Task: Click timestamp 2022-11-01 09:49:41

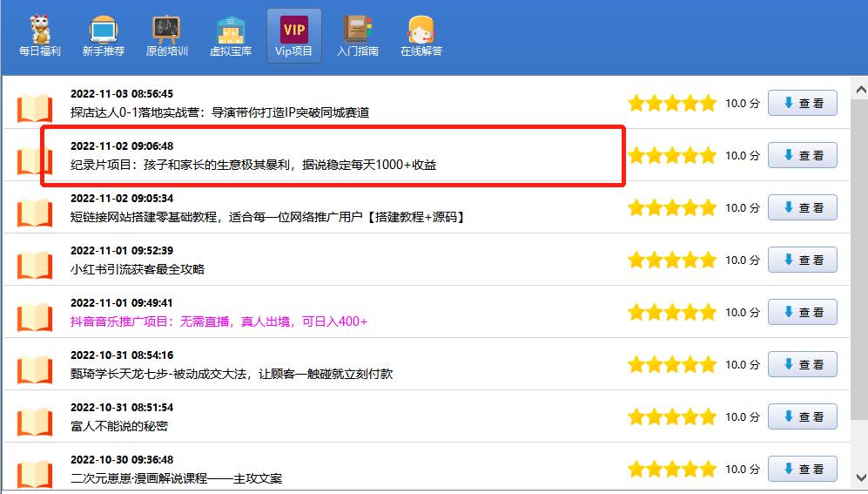Action: pos(122,303)
